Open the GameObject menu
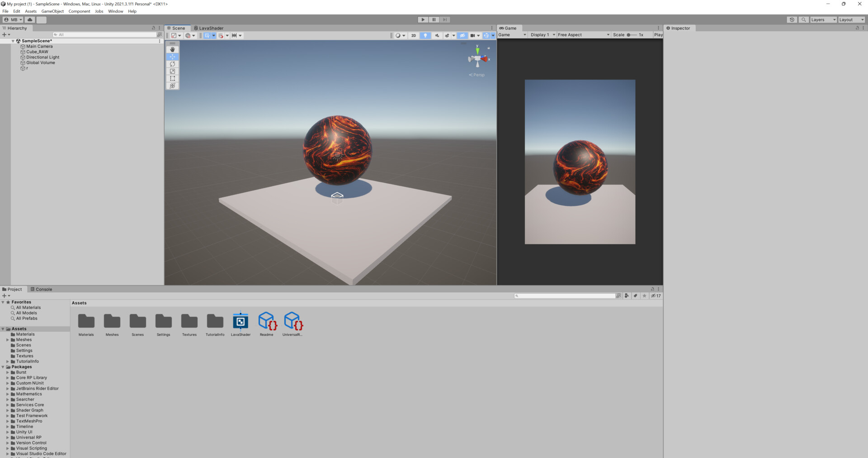Viewport: 868px width, 458px height. [52, 11]
